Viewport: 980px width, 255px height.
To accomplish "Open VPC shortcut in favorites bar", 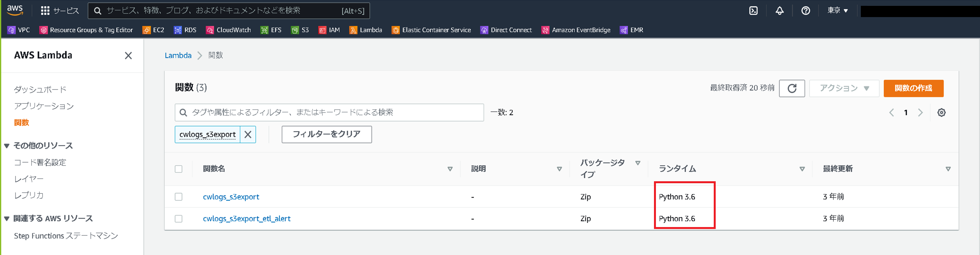I will click(x=19, y=30).
